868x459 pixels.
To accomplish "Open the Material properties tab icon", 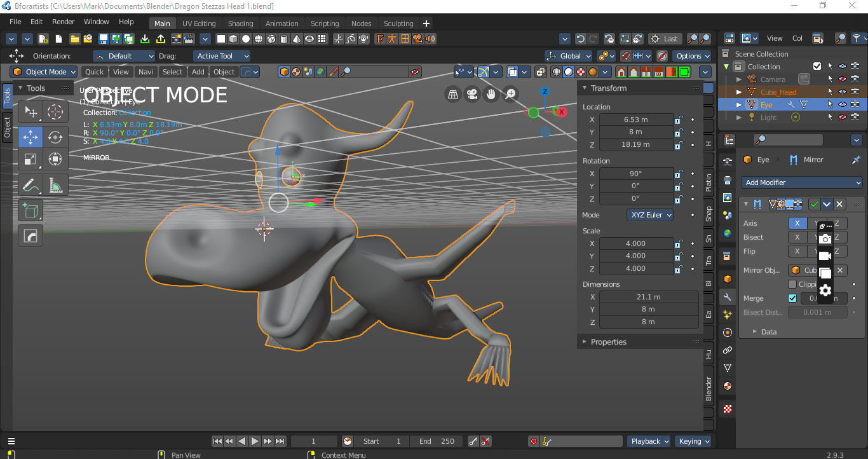I will pos(728,386).
